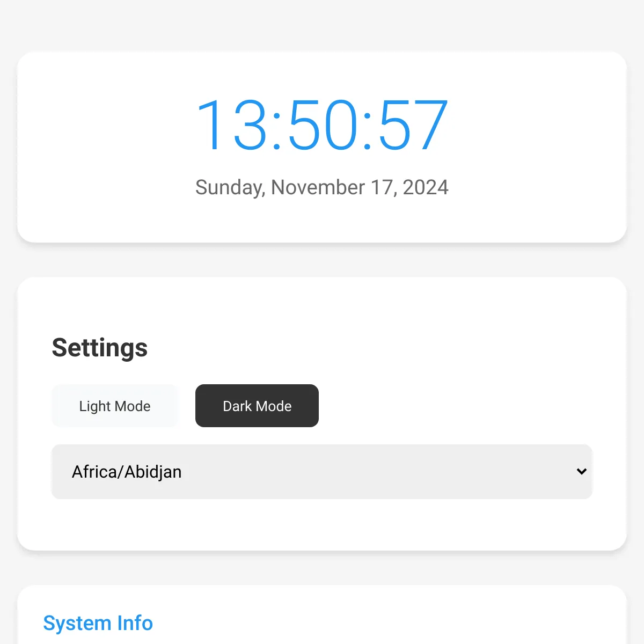Click the chevron arrow on timezone selector
The width and height of the screenshot is (644, 644).
pos(581,472)
